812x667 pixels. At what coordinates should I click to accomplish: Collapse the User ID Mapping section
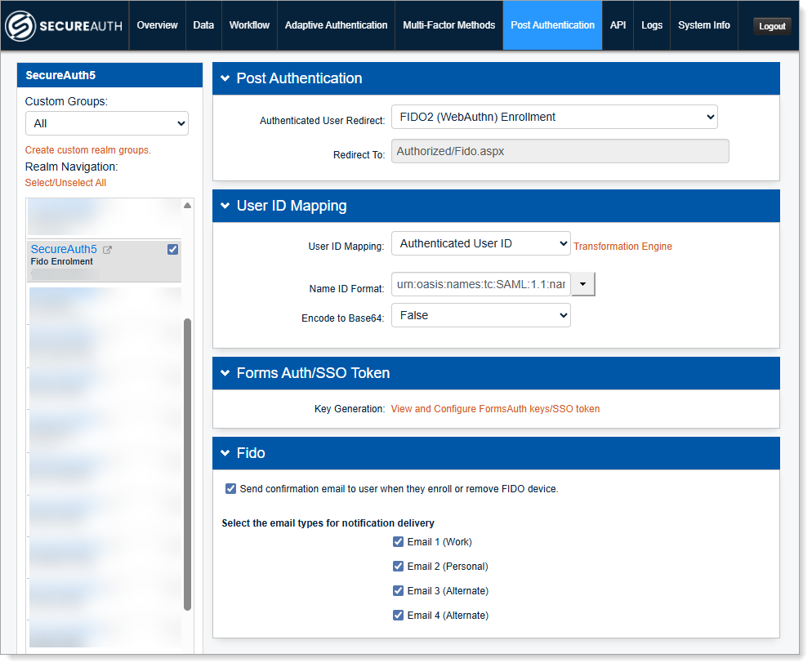(x=225, y=207)
